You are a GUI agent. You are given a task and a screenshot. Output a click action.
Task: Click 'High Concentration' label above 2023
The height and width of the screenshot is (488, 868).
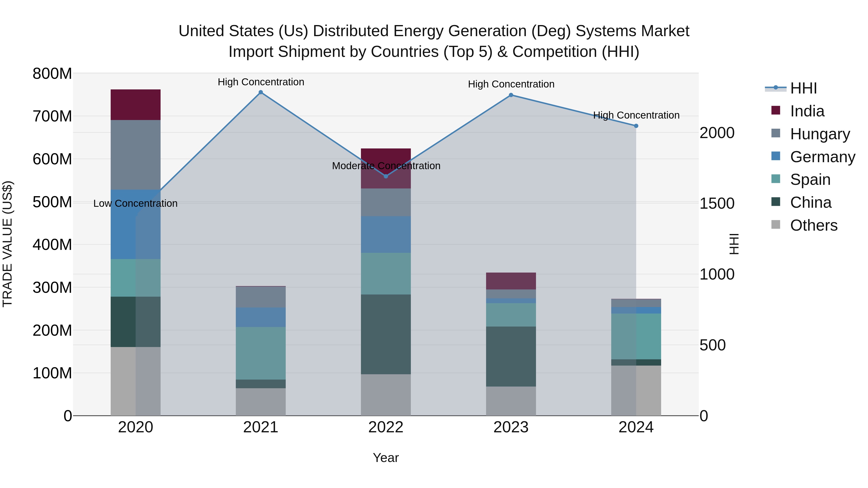[511, 84]
